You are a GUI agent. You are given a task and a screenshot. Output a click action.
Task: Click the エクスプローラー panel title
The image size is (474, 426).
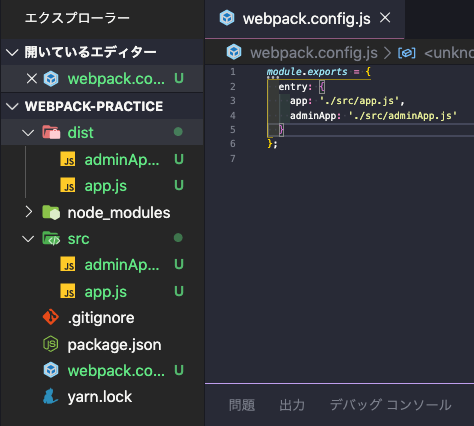pyautogui.click(x=77, y=18)
